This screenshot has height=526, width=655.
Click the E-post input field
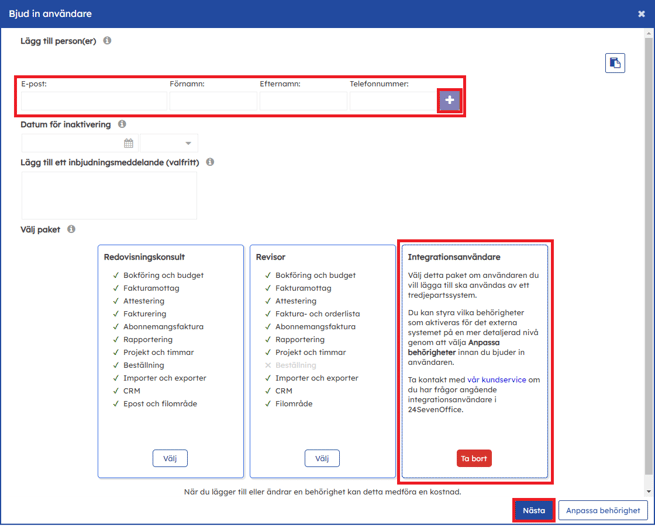[x=93, y=101]
